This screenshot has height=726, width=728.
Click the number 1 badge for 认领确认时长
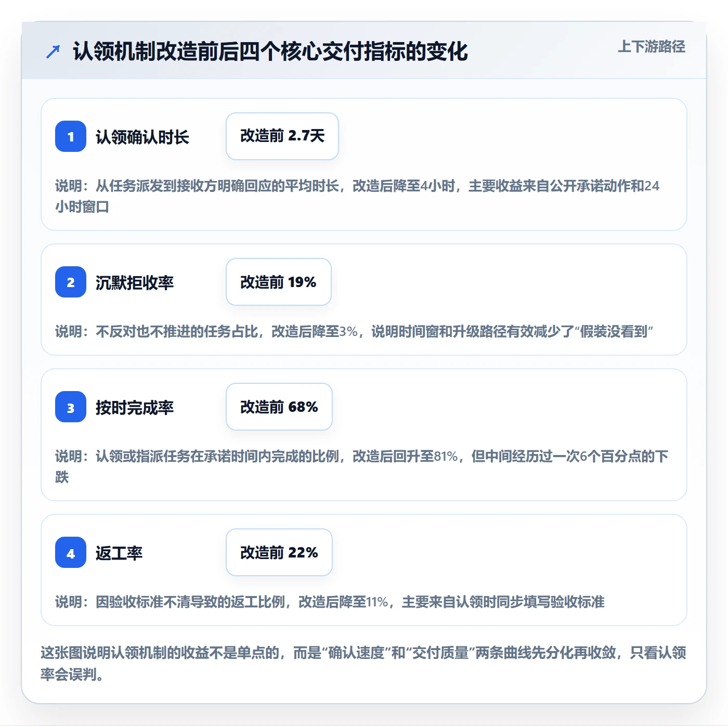[71, 136]
